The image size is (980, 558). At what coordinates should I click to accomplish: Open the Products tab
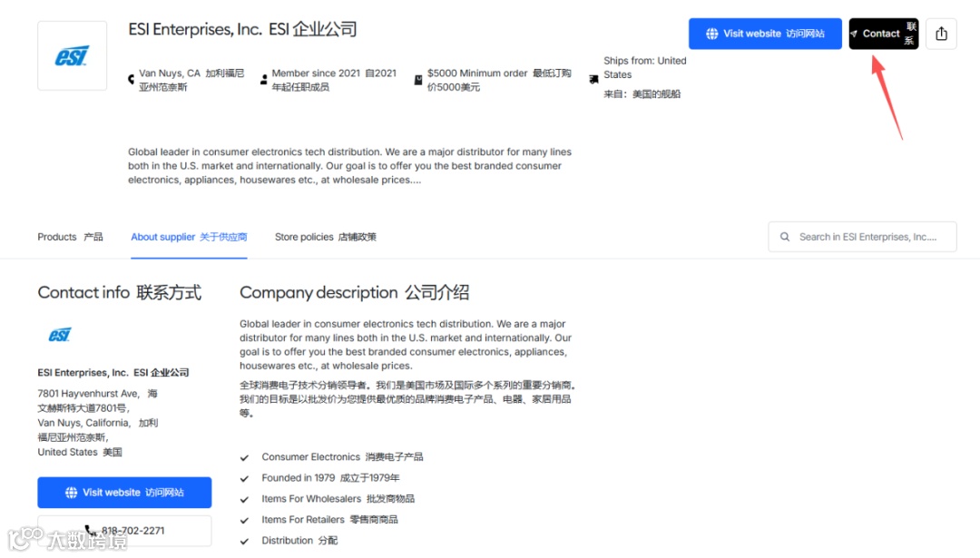click(70, 237)
